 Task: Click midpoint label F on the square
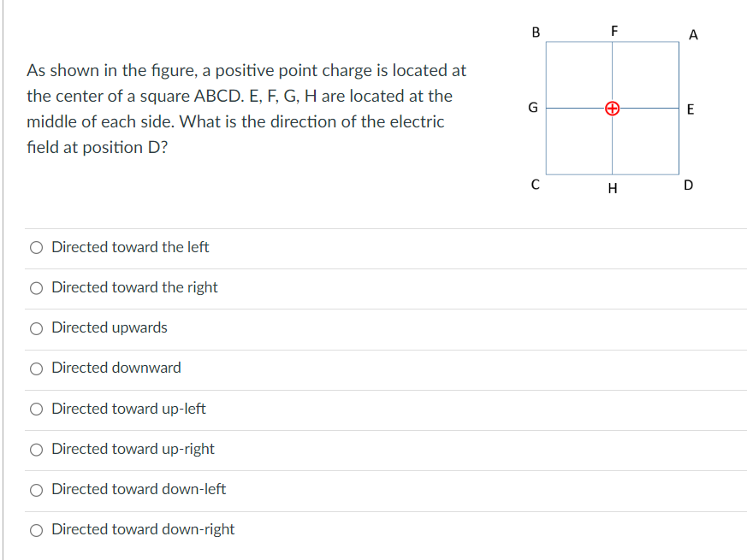pyautogui.click(x=614, y=30)
